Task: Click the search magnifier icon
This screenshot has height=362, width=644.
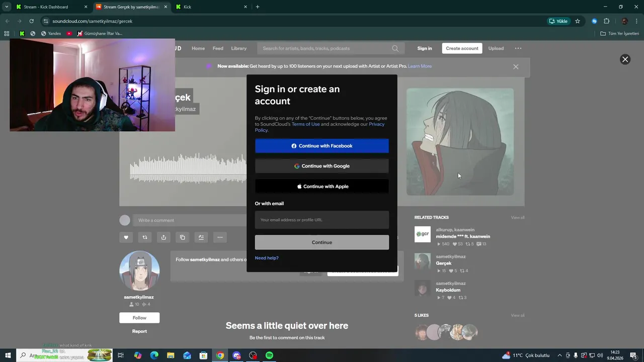Action: coord(395,48)
